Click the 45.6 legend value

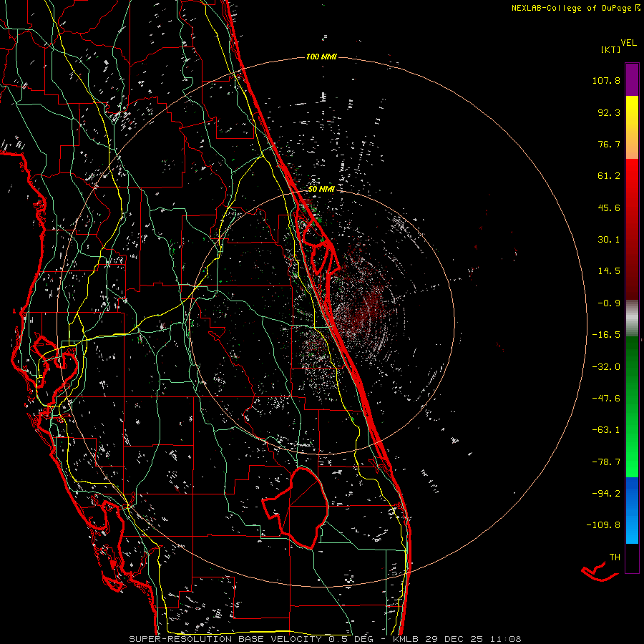[x=609, y=208]
